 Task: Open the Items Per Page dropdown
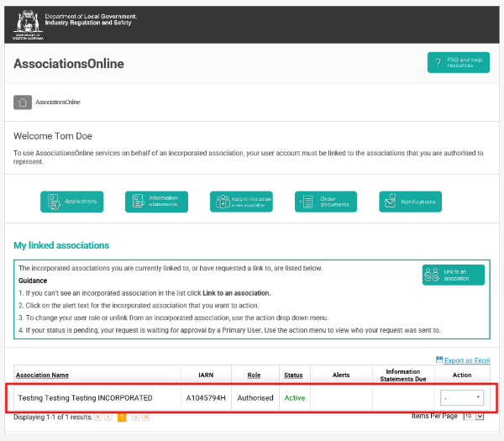(474, 417)
